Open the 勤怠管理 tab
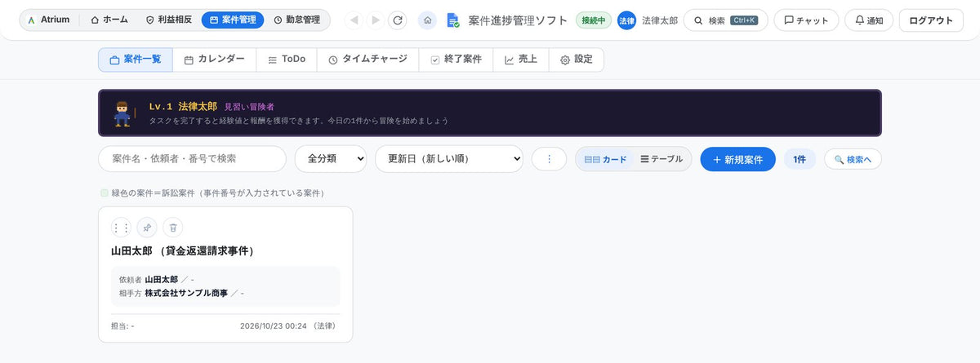Screen dimensions: 980x363 point(296,20)
